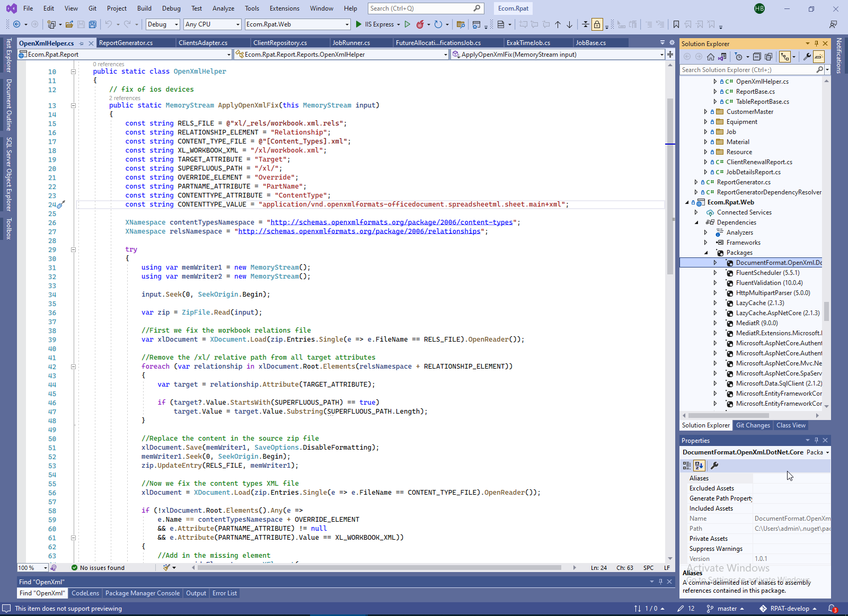848x616 pixels.
Task: Expand the FluentValidation package node
Action: (715, 283)
